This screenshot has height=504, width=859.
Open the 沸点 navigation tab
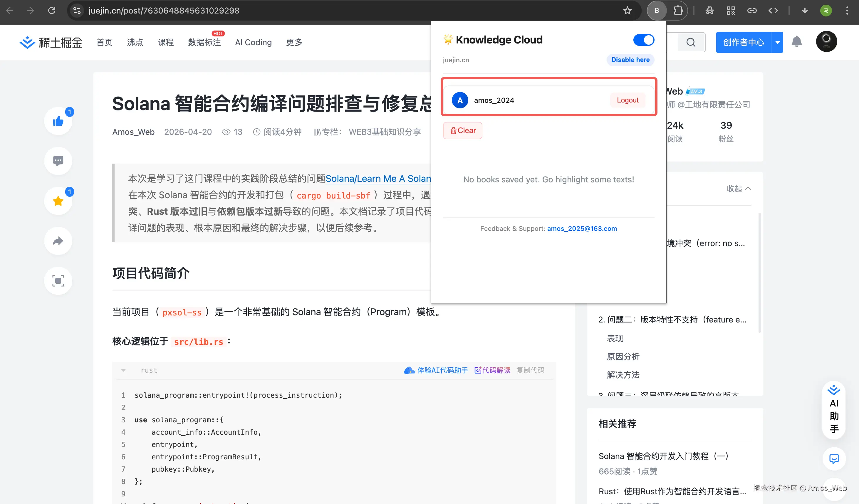click(x=135, y=42)
